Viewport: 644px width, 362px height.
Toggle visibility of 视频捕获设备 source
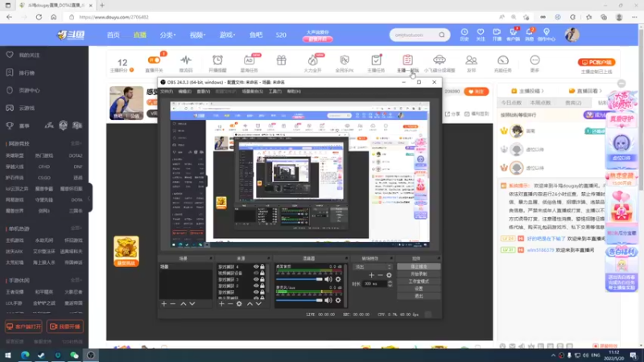[256, 273]
